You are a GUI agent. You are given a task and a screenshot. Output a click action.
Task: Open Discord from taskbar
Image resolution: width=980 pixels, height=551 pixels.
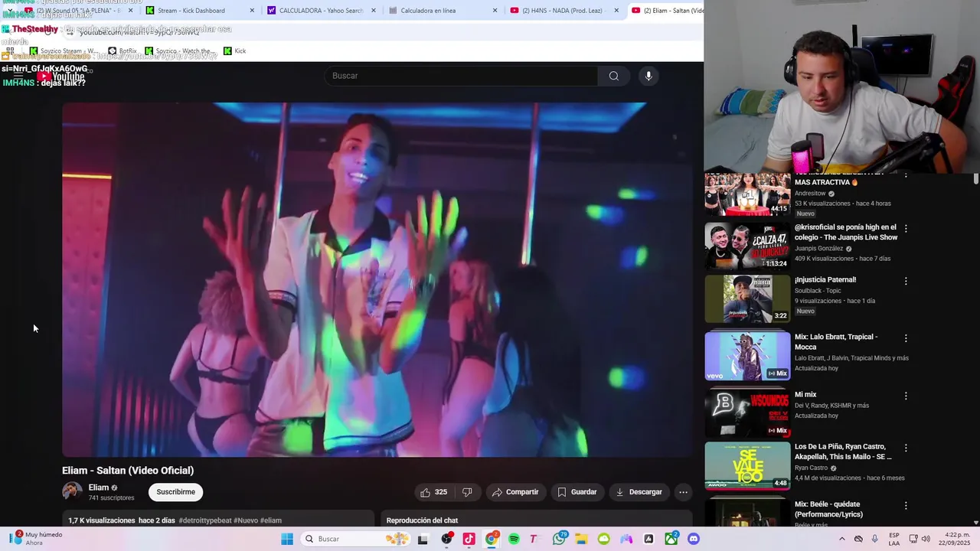[x=694, y=539]
